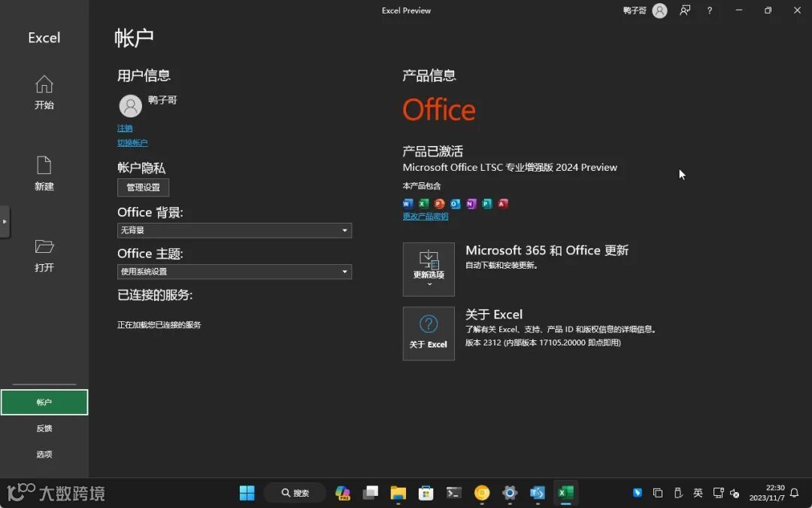Click the Excel product icon under 本产品包含
Image resolution: width=812 pixels, height=508 pixels.
[423, 203]
